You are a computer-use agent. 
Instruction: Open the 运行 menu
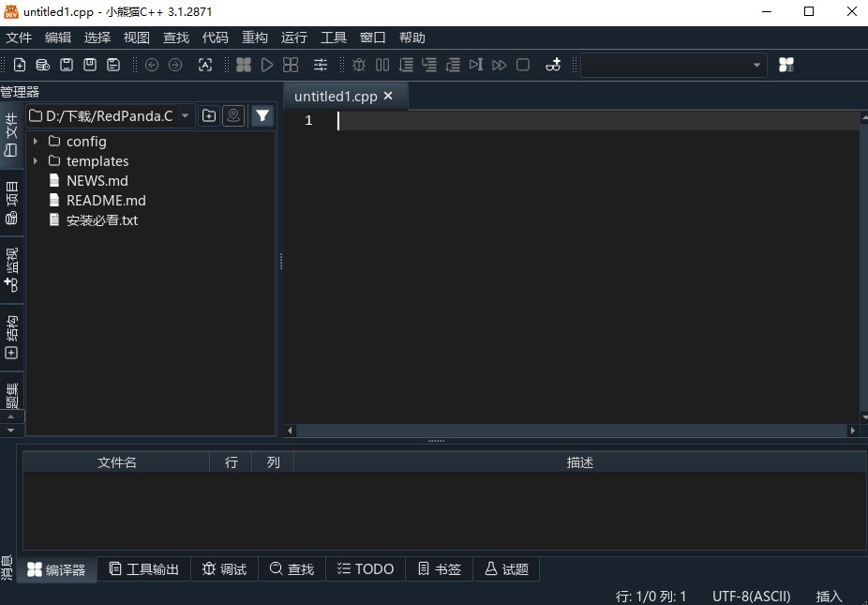(x=293, y=38)
